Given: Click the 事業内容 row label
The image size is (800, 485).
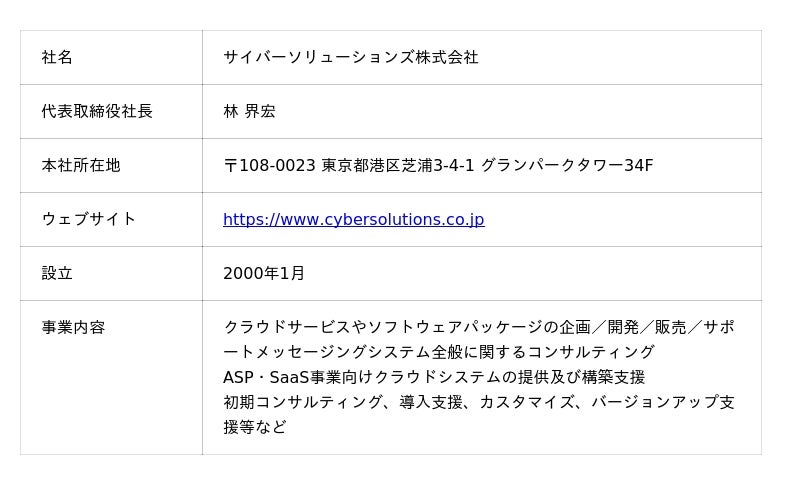Looking at the screenshot, I should (x=73, y=328).
